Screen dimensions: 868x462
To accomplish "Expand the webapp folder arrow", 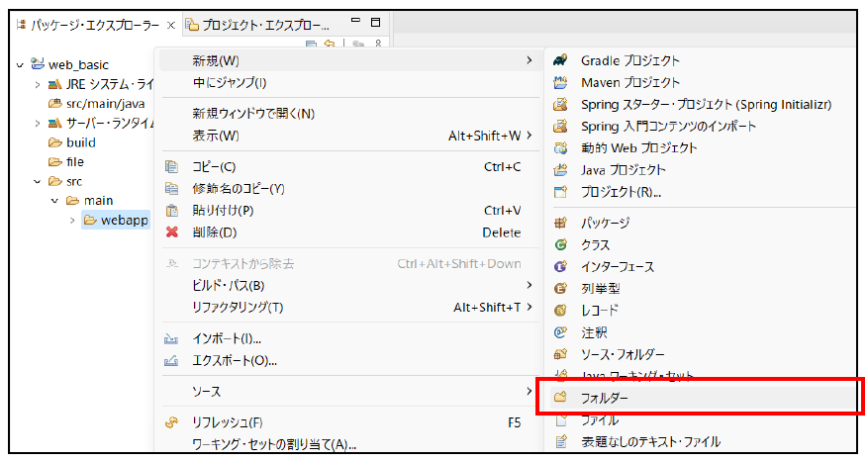I will pyautogui.click(x=72, y=220).
